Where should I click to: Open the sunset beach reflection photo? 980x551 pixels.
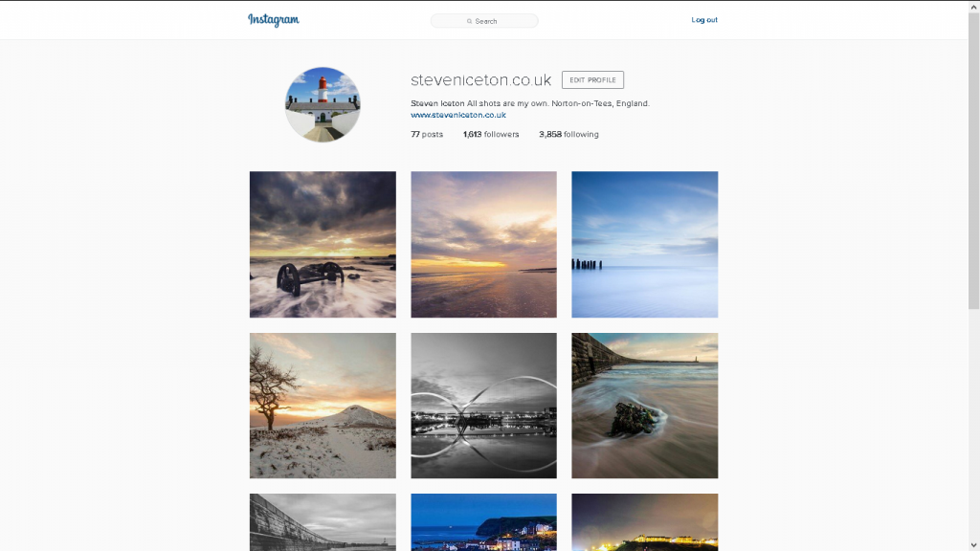click(483, 244)
